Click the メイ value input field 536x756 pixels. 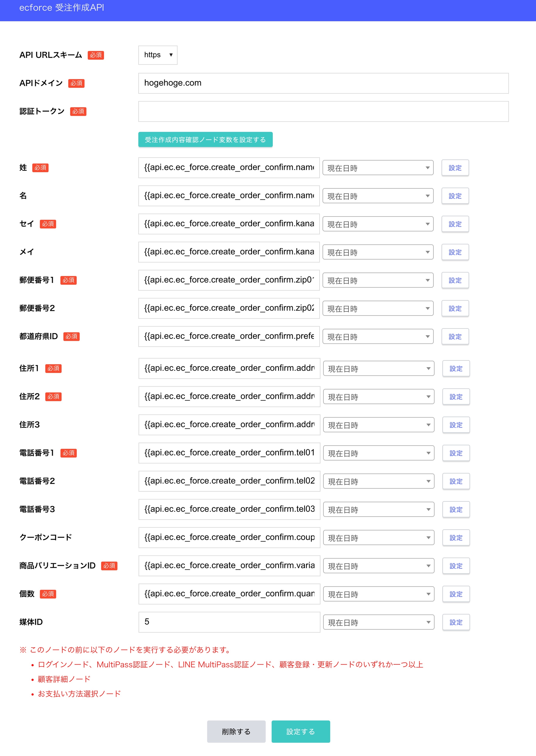tap(229, 252)
